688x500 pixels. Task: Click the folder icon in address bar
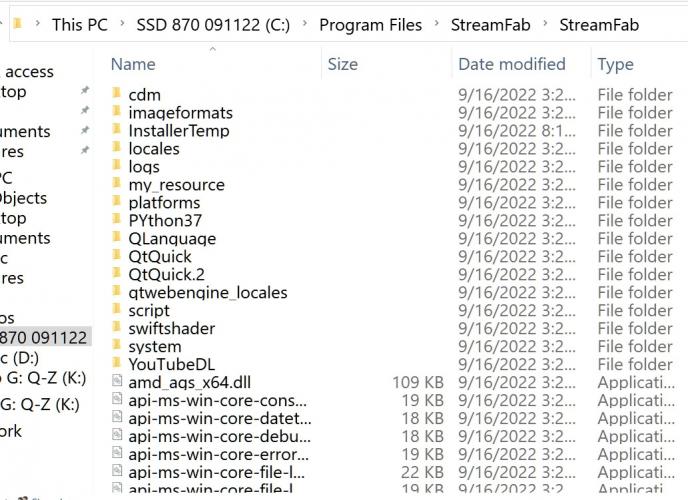pos(18,24)
